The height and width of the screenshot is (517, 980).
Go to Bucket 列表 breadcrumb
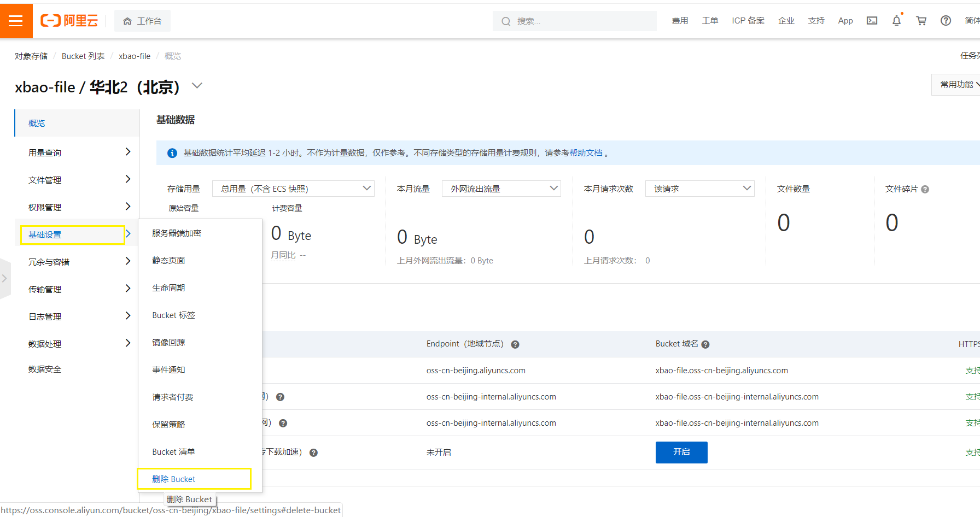pos(83,56)
